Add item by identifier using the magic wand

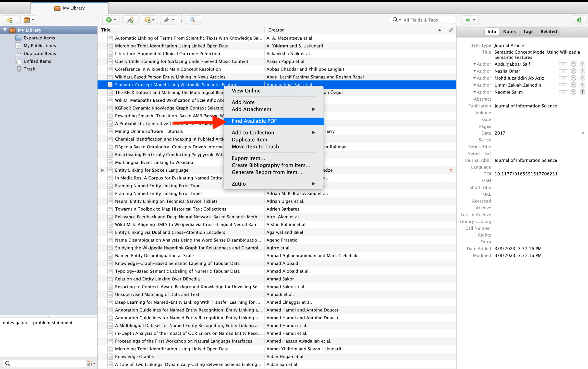click(x=130, y=20)
